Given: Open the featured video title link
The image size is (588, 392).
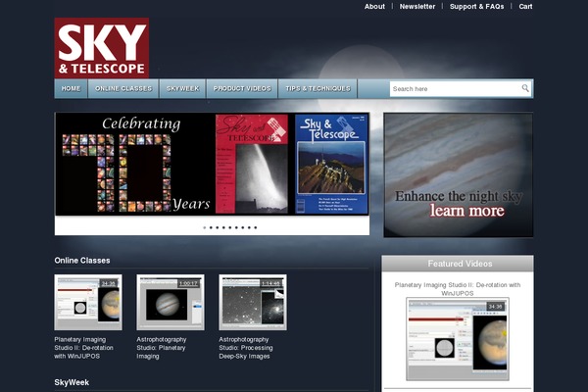Looking at the screenshot, I should pos(458,289).
